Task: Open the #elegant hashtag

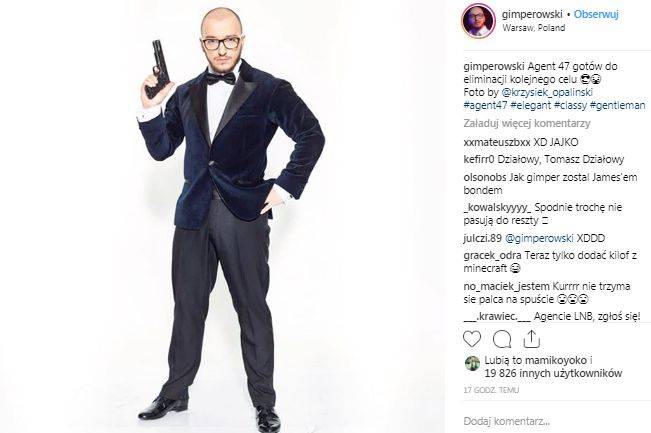Action: point(531,105)
